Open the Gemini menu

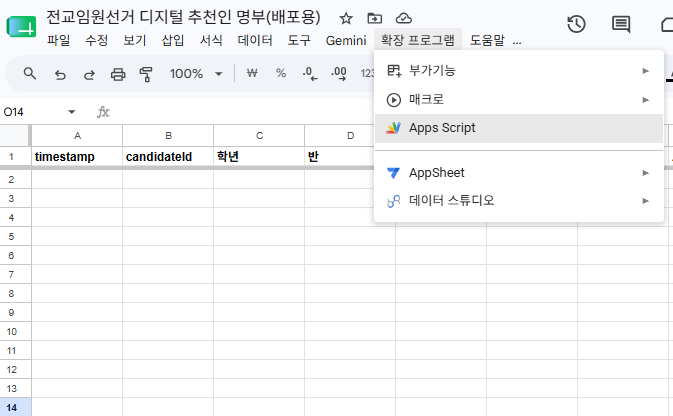click(x=346, y=40)
